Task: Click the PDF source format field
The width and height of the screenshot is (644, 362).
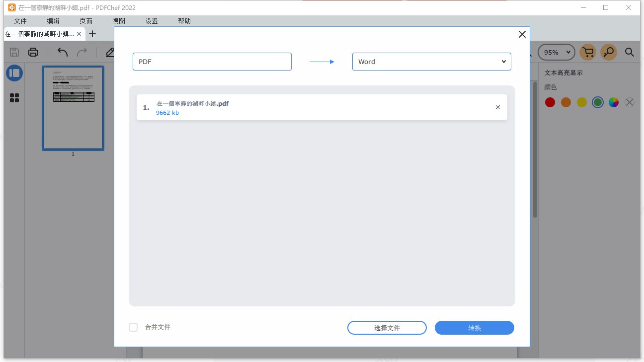Action: [212, 62]
